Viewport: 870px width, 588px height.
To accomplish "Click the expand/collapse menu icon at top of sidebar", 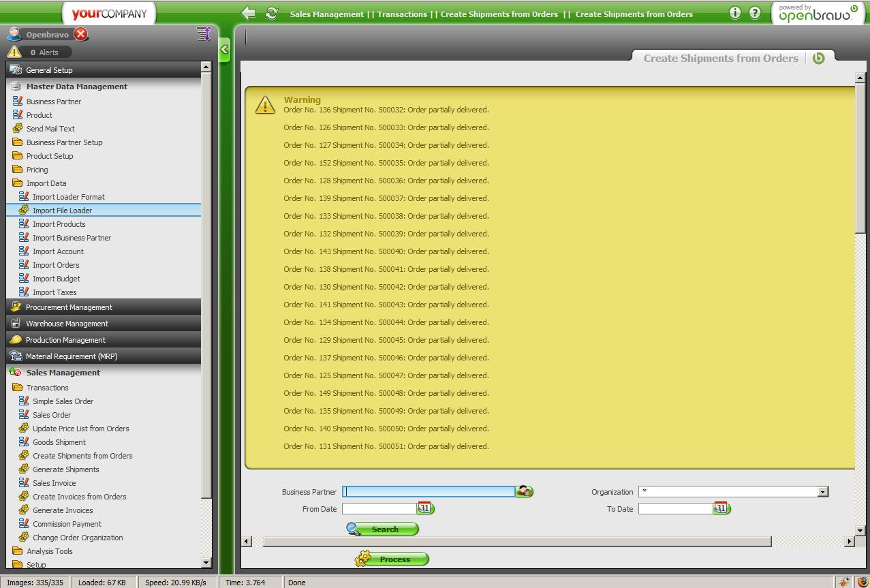I will pos(203,34).
